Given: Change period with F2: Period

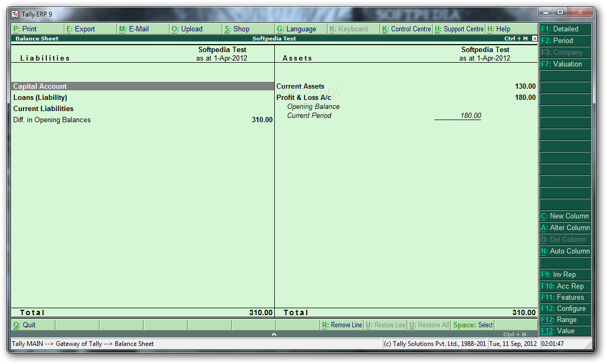Looking at the screenshot, I should coord(565,40).
